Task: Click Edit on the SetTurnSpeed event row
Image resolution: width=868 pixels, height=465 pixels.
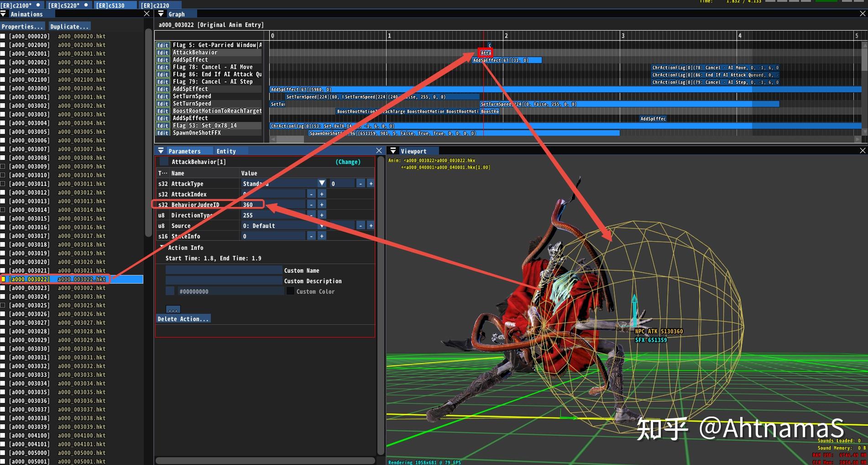Action: pos(162,96)
